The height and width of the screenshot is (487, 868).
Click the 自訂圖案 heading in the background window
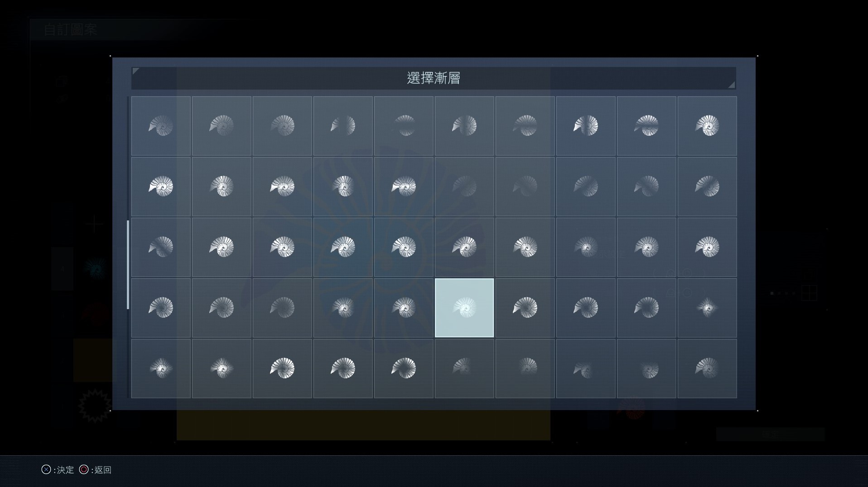tap(71, 30)
